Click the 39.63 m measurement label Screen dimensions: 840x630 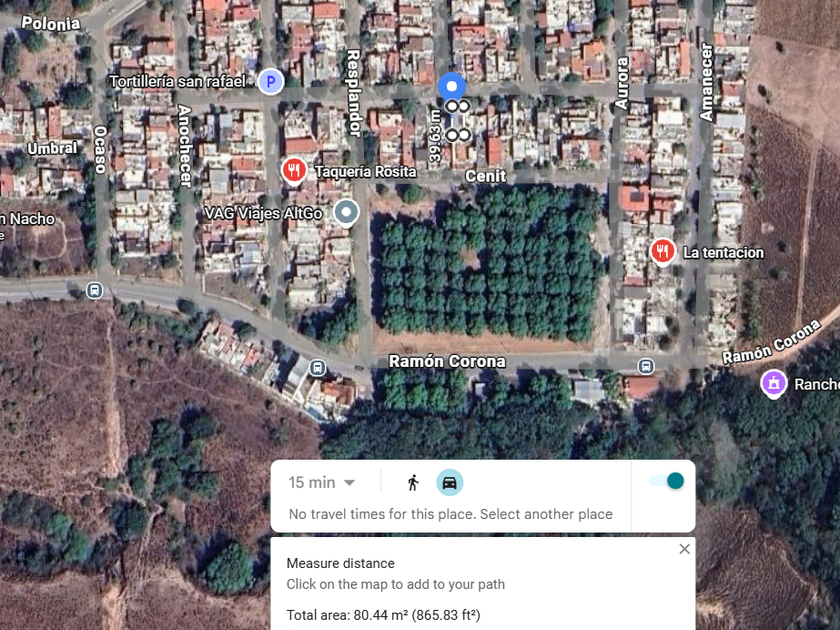tap(435, 136)
